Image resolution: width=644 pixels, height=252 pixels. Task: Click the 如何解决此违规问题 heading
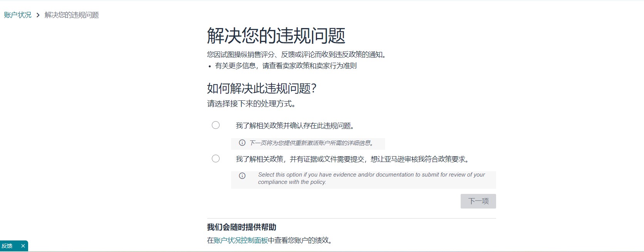tap(262, 88)
